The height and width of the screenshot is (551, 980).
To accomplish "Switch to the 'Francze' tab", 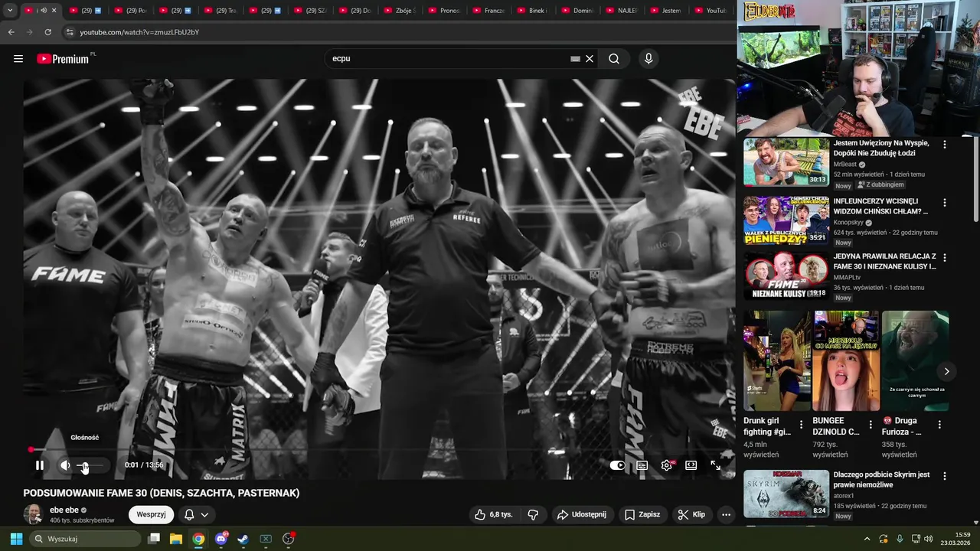I will coord(489,11).
